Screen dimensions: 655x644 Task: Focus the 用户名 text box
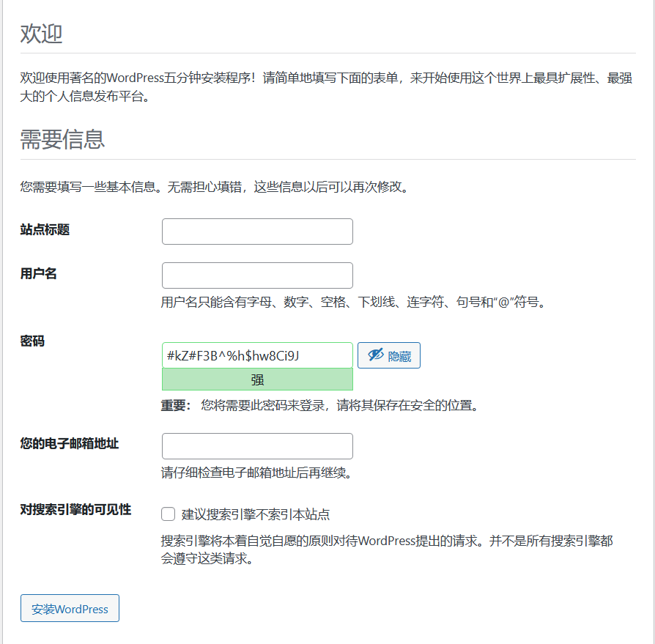click(257, 275)
